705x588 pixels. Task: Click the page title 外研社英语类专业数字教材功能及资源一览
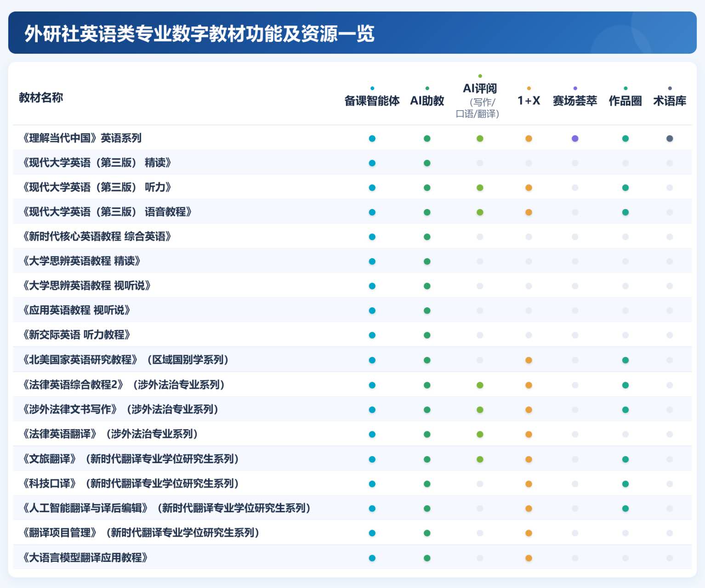(199, 34)
